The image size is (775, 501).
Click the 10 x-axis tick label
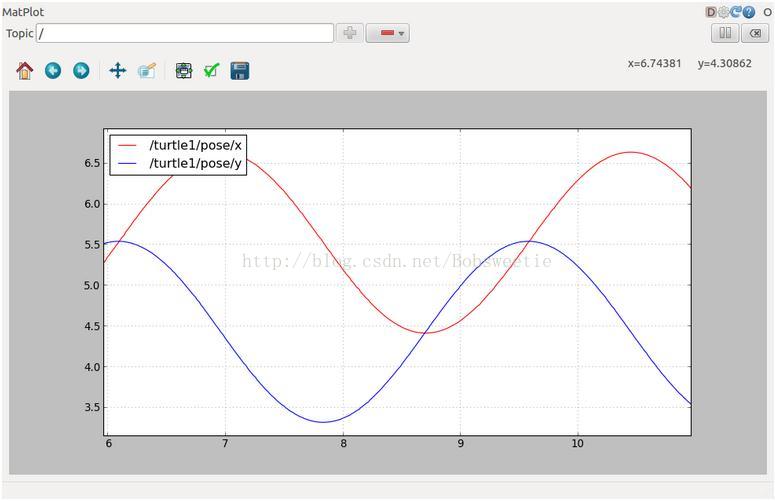577,443
